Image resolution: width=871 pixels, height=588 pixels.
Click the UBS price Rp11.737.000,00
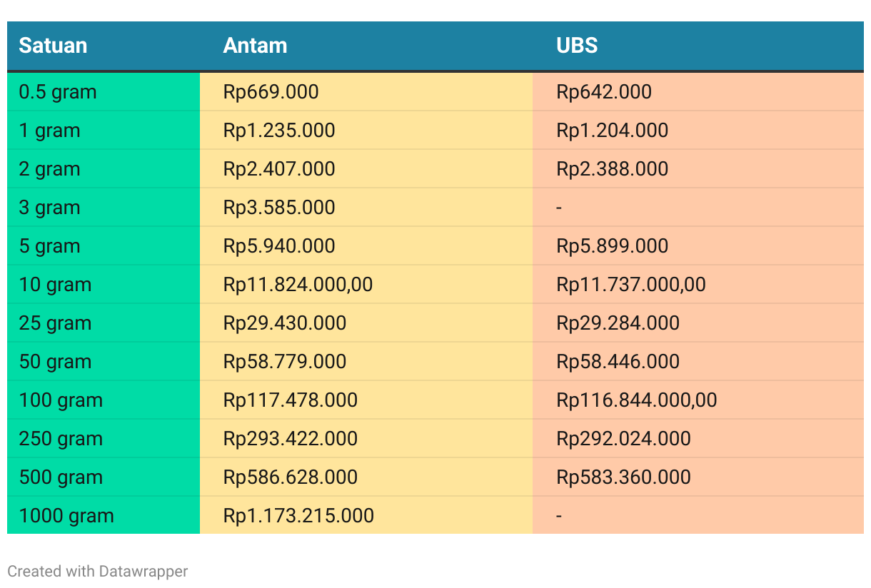(x=631, y=285)
